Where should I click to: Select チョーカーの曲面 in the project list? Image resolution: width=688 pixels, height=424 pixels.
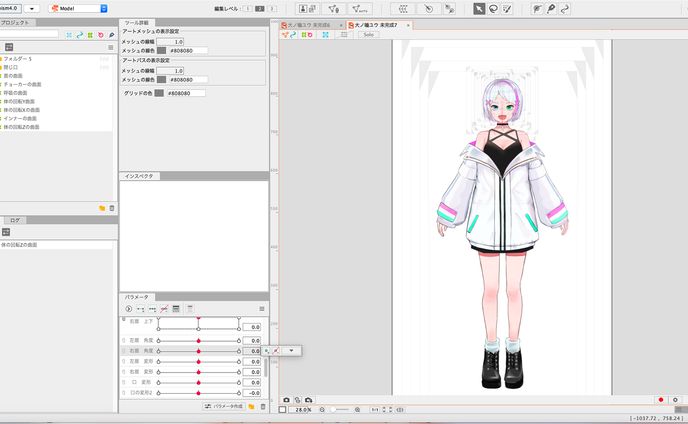22,84
